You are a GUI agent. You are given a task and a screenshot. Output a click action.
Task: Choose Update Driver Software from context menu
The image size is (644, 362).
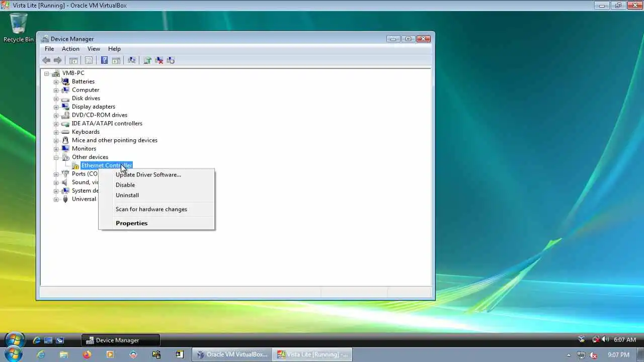click(x=156, y=174)
